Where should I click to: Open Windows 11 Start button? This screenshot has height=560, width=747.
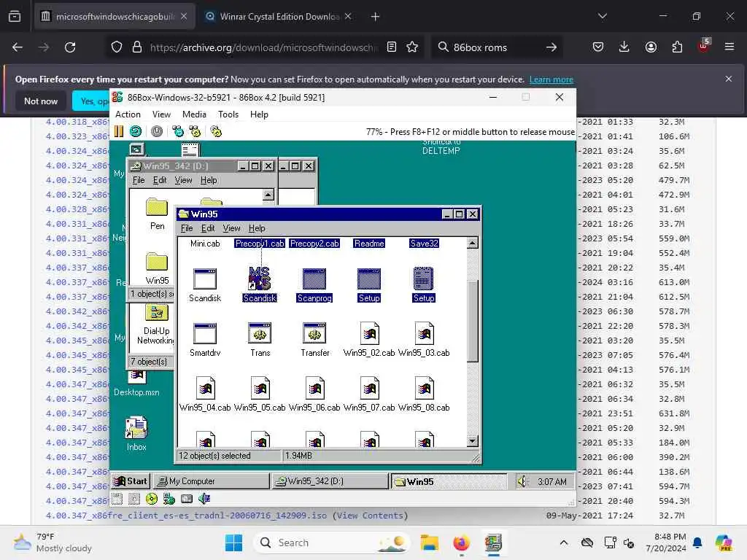(x=233, y=542)
